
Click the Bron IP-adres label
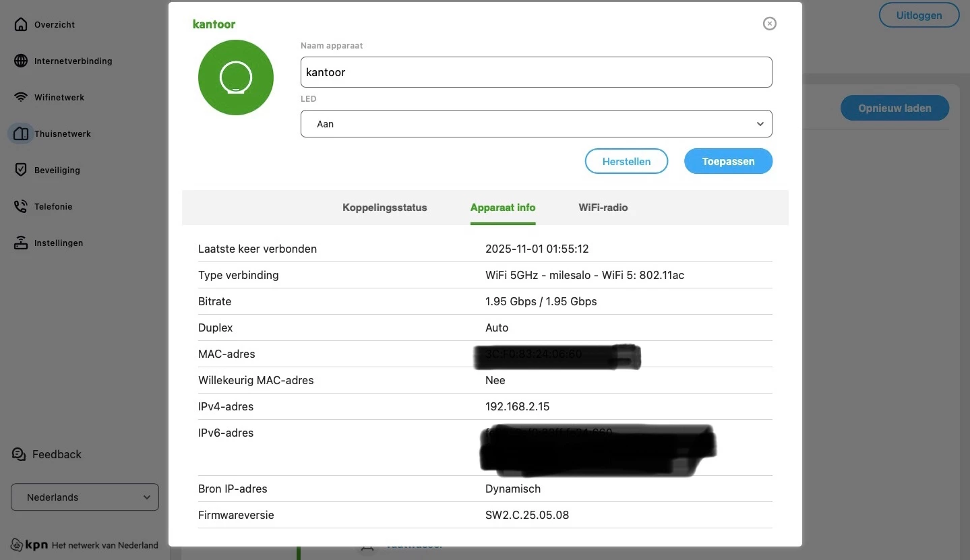tap(233, 489)
